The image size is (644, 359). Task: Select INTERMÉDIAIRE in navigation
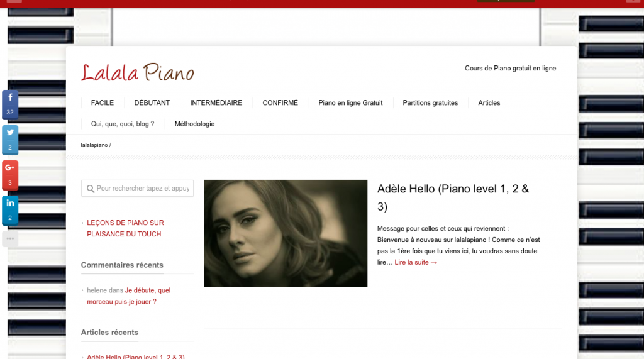pyautogui.click(x=216, y=102)
